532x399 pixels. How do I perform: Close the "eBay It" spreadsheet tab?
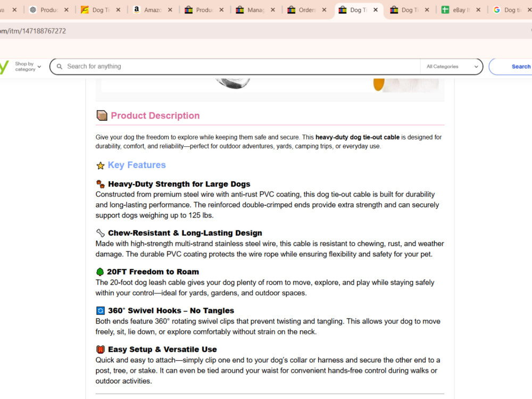coord(478,10)
